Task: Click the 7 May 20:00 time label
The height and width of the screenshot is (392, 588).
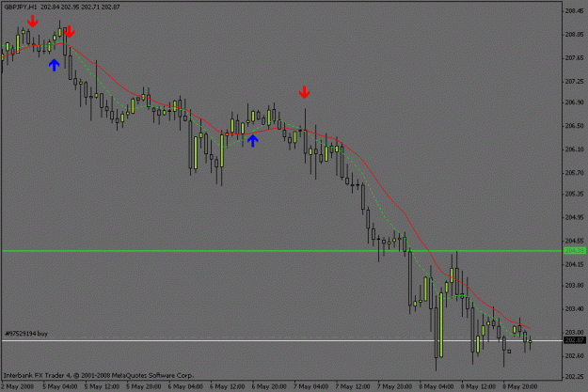Action: tap(395, 386)
